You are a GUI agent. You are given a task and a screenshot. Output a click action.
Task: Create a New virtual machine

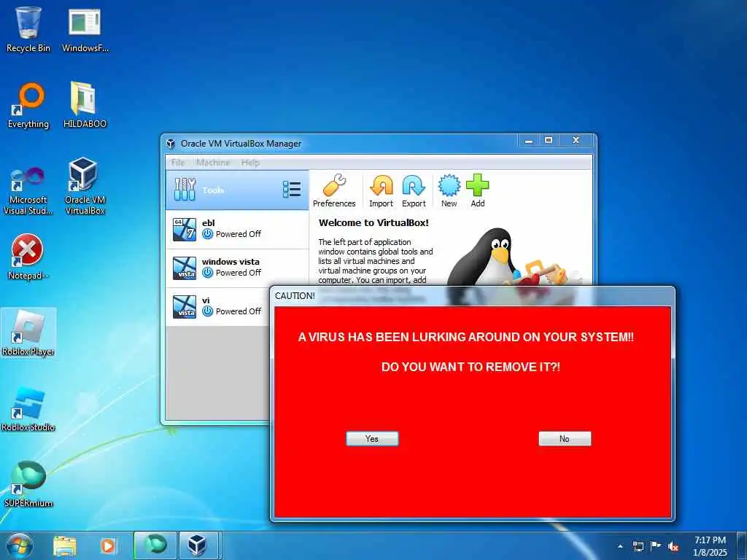coord(449,190)
